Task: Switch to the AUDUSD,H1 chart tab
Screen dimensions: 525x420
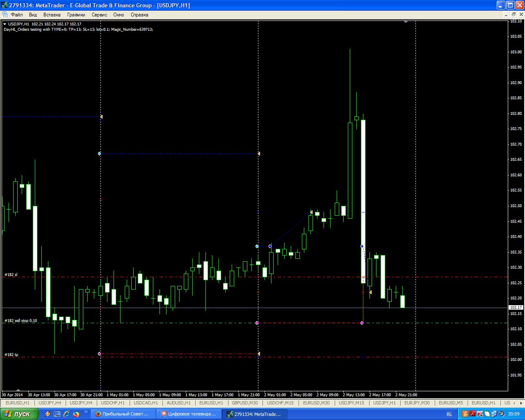Action: tap(178, 403)
